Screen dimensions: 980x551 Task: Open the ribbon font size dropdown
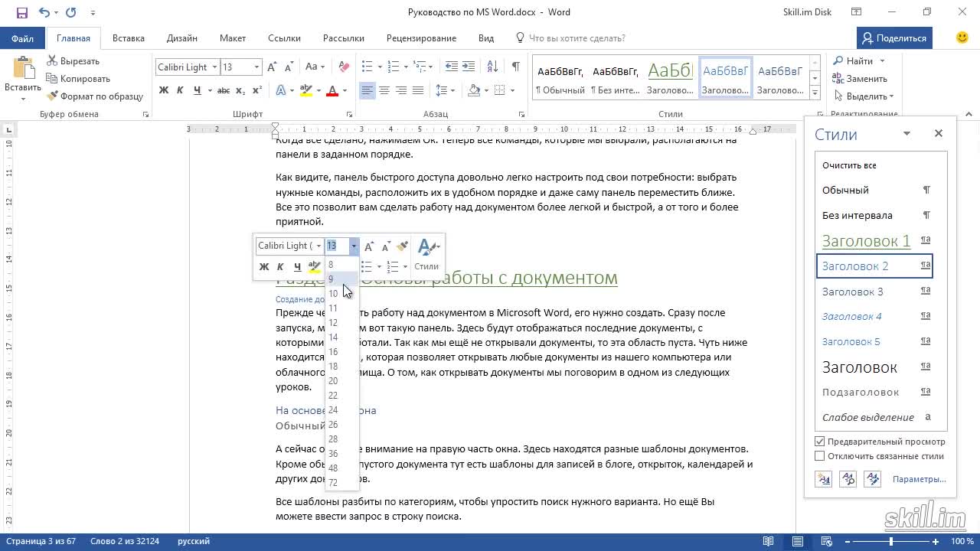[x=257, y=67]
